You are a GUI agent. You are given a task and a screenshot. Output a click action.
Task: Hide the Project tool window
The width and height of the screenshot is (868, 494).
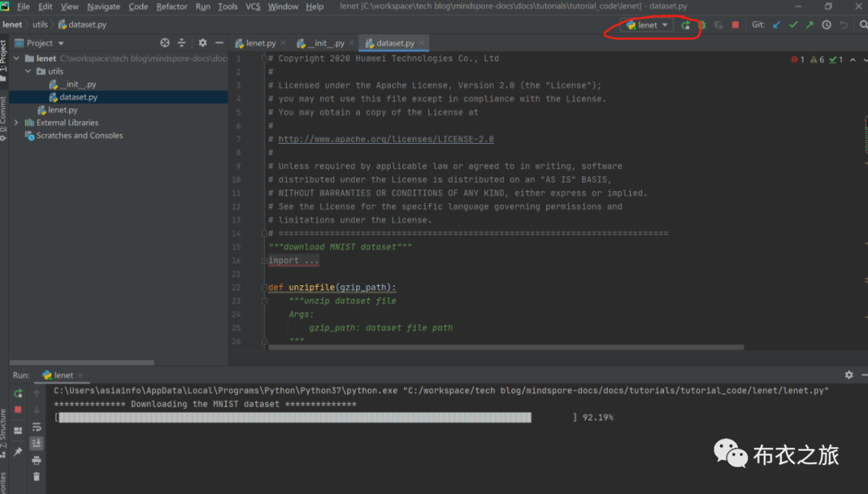pyautogui.click(x=219, y=43)
